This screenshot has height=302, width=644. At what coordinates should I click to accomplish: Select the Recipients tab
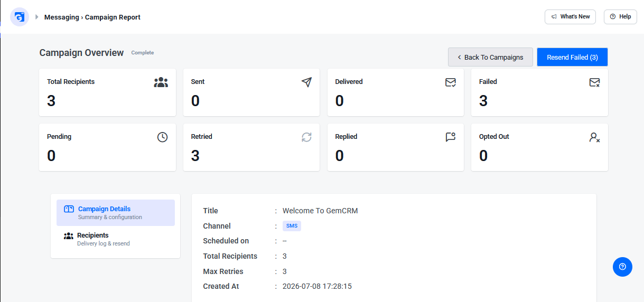116,239
